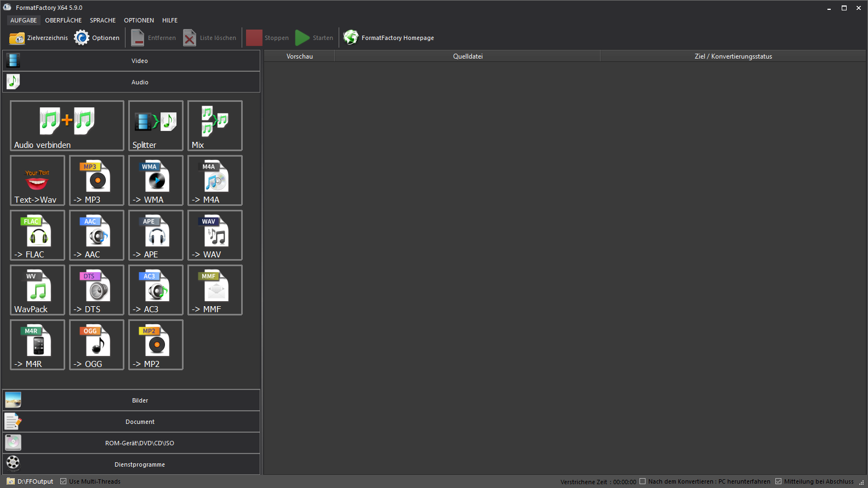Select the Text->Wav converter

click(x=37, y=180)
